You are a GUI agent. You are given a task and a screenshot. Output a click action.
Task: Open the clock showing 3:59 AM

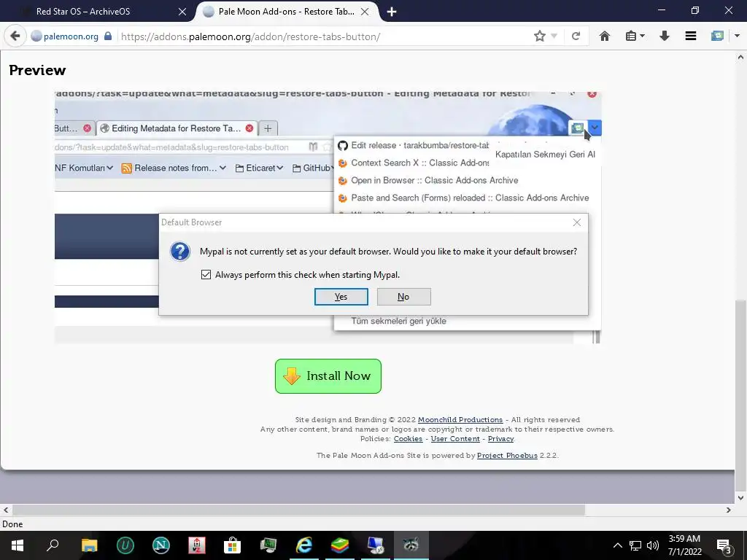click(684, 545)
